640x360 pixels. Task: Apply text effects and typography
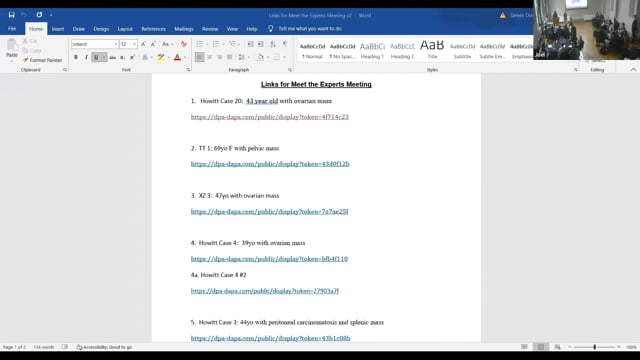click(x=145, y=58)
